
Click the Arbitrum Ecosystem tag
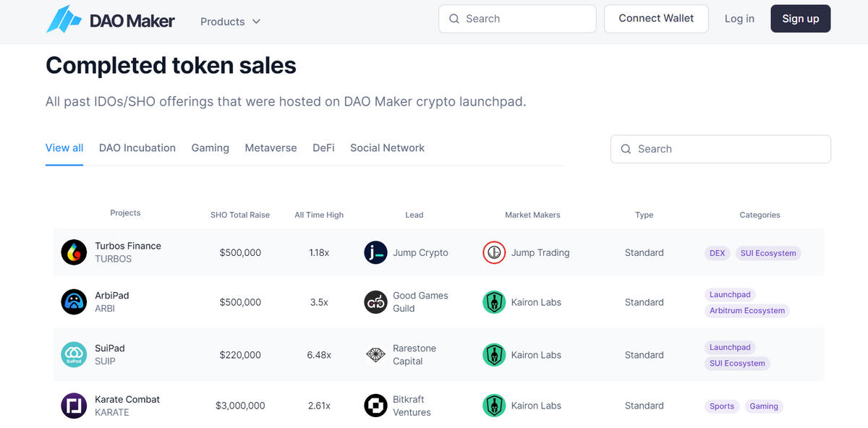pyautogui.click(x=747, y=311)
